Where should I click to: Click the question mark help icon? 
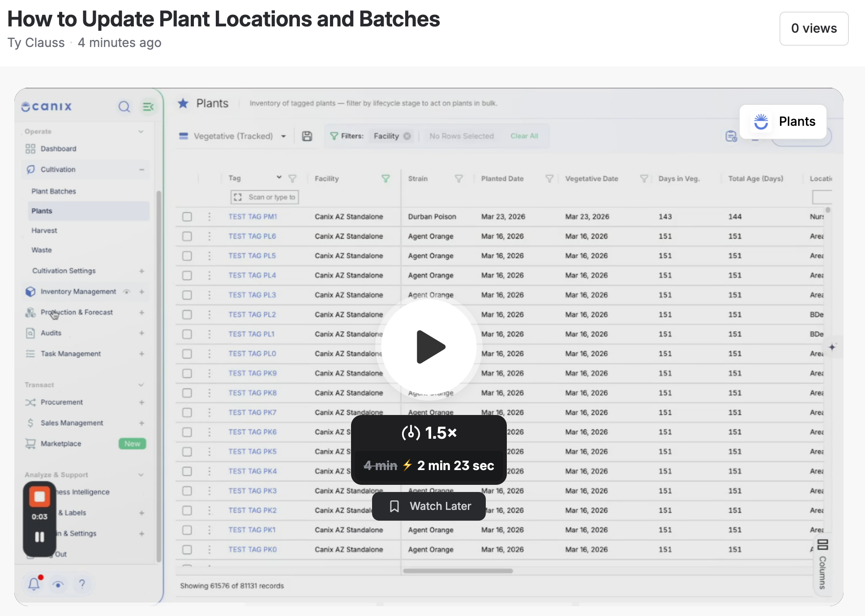coord(82,584)
